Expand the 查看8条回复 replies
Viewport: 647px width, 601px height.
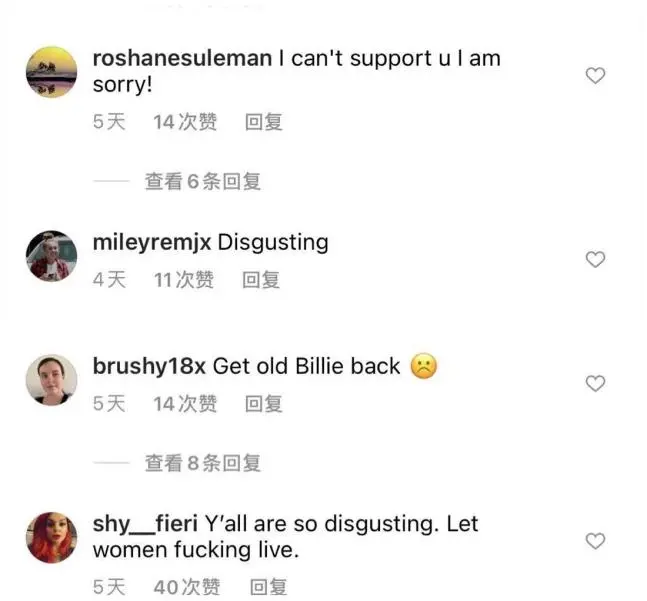click(x=203, y=463)
